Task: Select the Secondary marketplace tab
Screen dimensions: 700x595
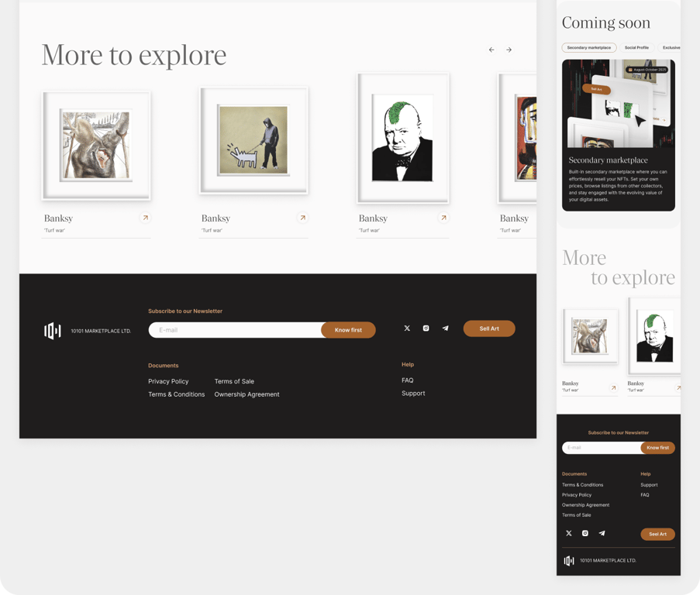Action: pos(589,48)
